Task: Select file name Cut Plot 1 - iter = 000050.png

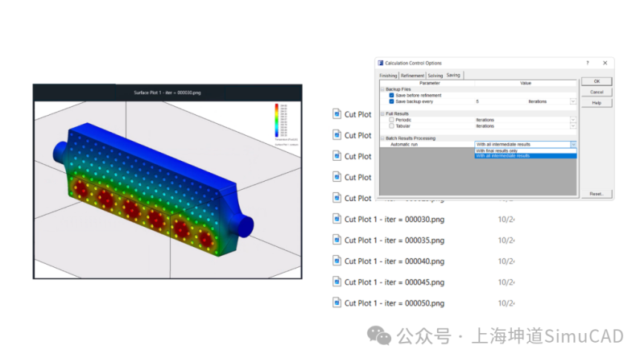Action: [x=394, y=303]
